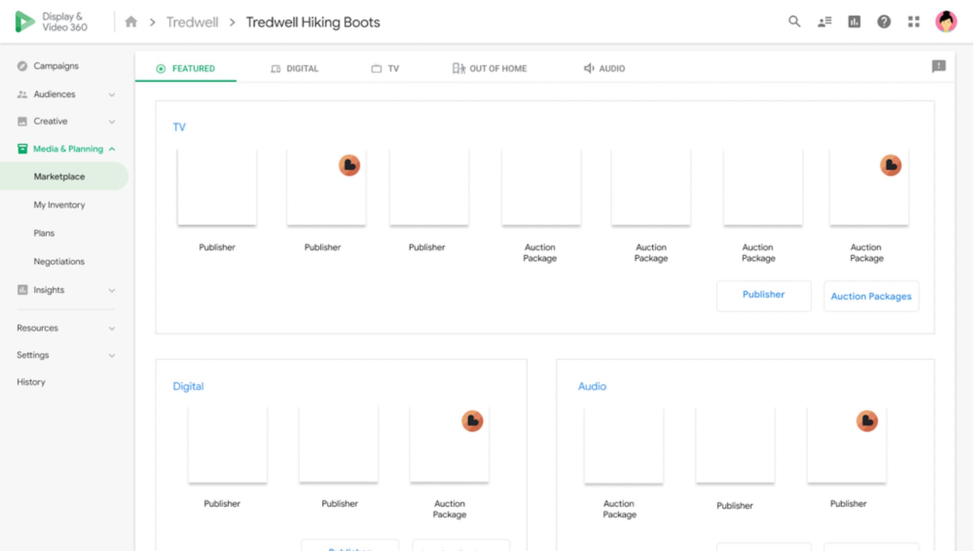Open the second Digital Publisher card
980x551 pixels.
pyautogui.click(x=338, y=444)
